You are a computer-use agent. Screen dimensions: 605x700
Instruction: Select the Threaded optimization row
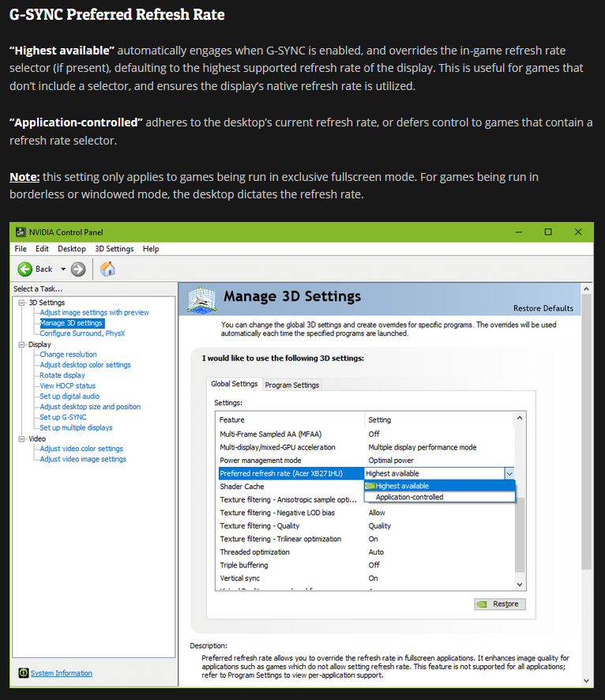pos(366,551)
